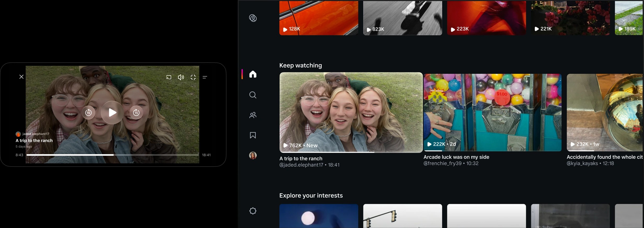Open the Friends section in sidebar
644x228 pixels.
(253, 115)
